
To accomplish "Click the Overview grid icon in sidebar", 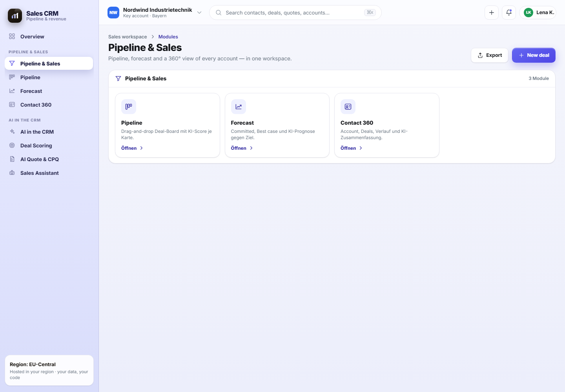I will (12, 36).
